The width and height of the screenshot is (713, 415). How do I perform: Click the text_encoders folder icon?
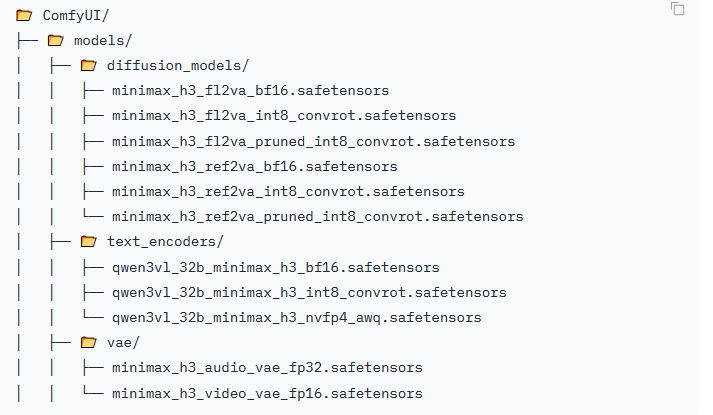pyautogui.click(x=89, y=242)
